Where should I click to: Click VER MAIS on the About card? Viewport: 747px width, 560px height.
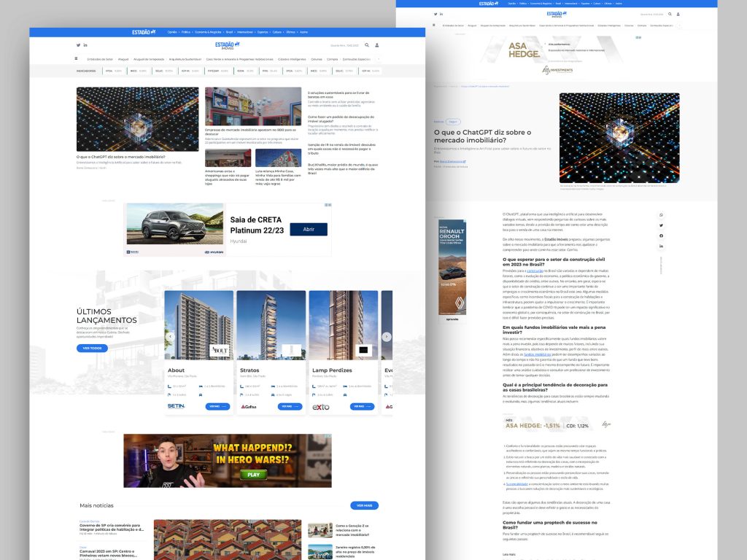coord(217,407)
